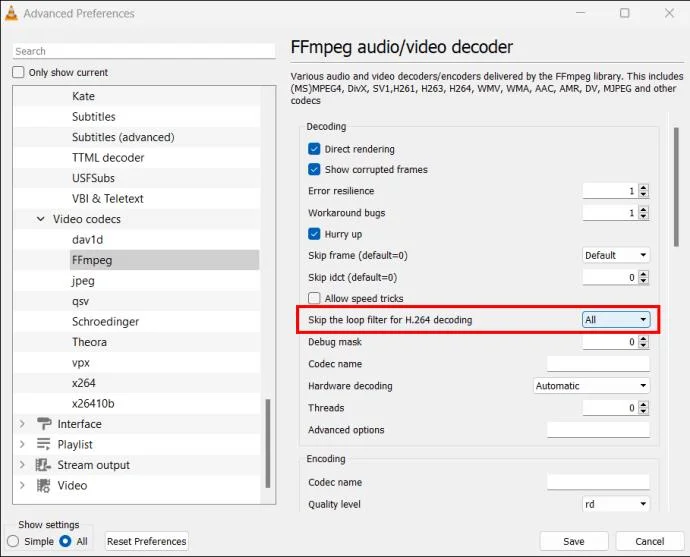Expand the Playlist category
690x557 pixels.
tap(22, 444)
